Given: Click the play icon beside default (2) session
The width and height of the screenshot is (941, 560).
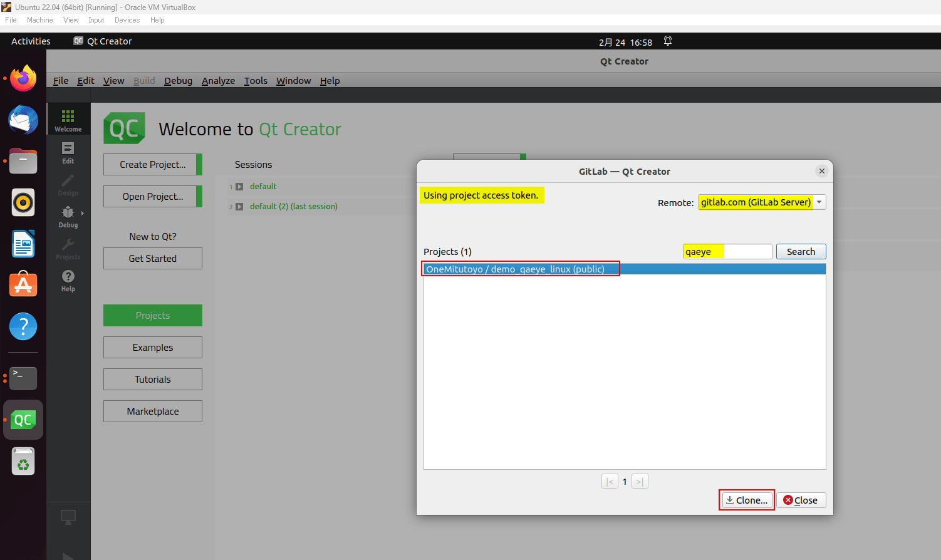Looking at the screenshot, I should coord(239,207).
